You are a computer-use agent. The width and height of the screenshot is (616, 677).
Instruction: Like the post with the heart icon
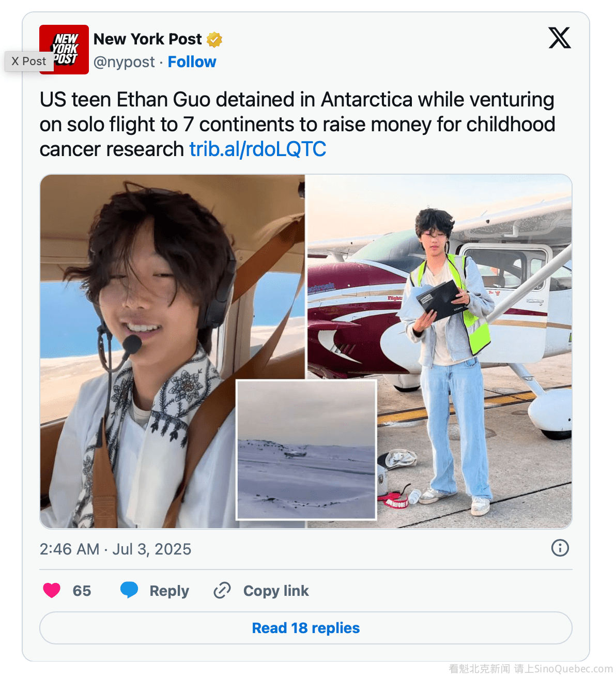pos(52,590)
